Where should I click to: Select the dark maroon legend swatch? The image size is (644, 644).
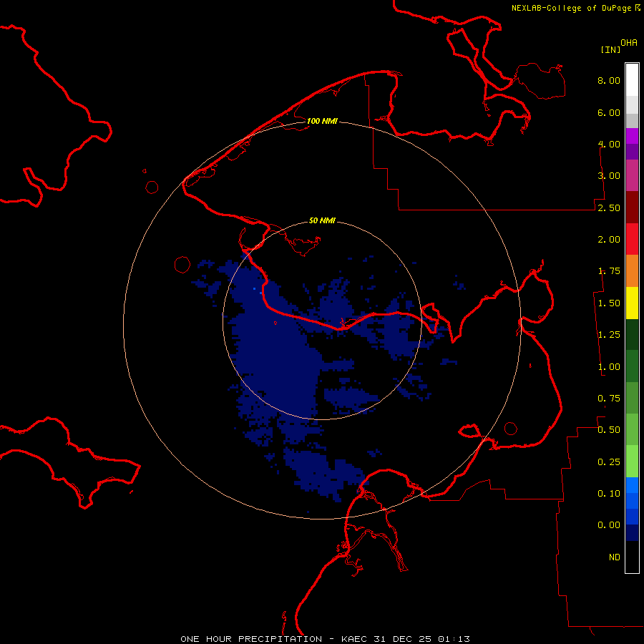[x=632, y=208]
